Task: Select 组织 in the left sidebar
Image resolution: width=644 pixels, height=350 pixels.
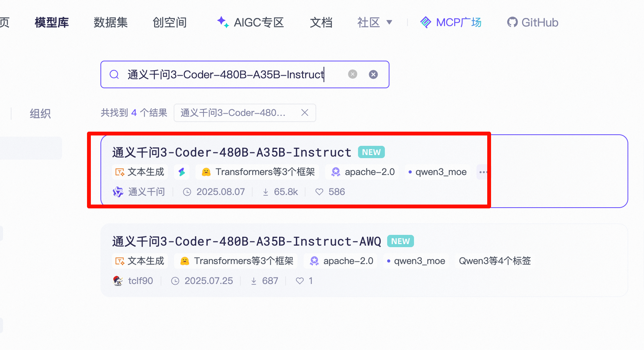Action: pos(40,113)
